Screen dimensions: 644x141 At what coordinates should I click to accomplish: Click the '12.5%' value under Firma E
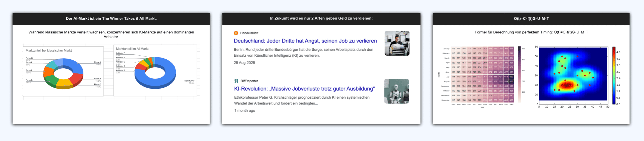pos(28,73)
